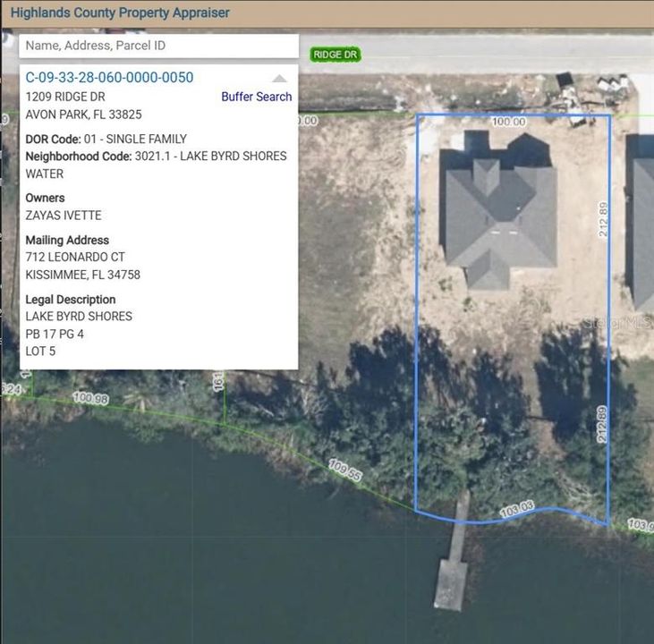Viewport: 654px width, 644px height.
Task: Click the green RIDGE DR street label
Action: pyautogui.click(x=335, y=55)
